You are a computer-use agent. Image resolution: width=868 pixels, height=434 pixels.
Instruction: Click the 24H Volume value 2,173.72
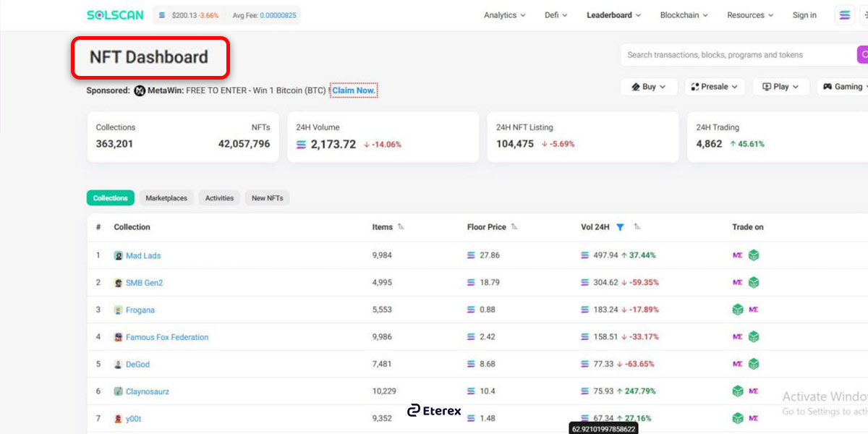[x=333, y=144]
